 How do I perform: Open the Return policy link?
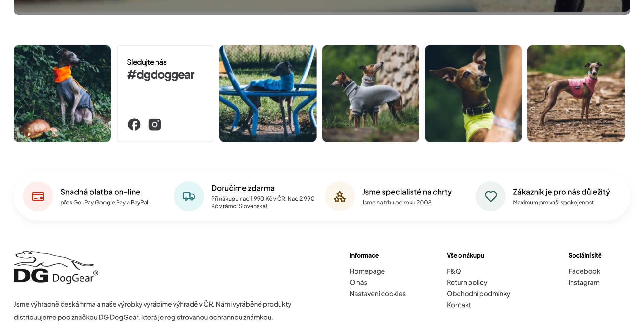pyautogui.click(x=467, y=283)
